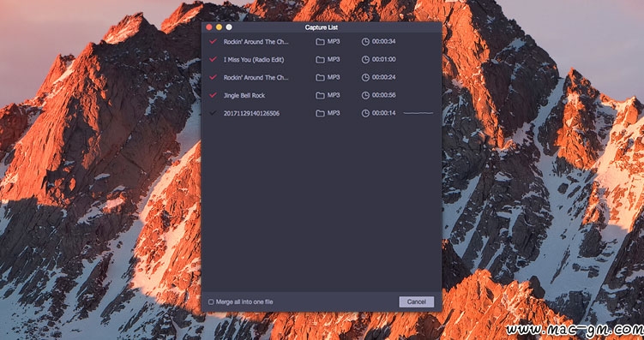Select I Miss You (Radio Edit) title

pos(254,60)
